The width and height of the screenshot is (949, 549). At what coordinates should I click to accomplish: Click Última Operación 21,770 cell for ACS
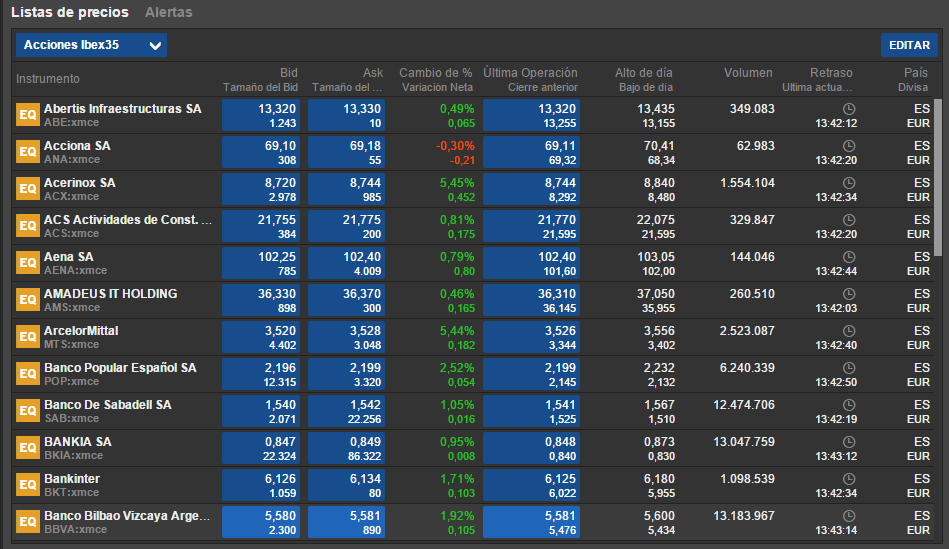pyautogui.click(x=531, y=226)
